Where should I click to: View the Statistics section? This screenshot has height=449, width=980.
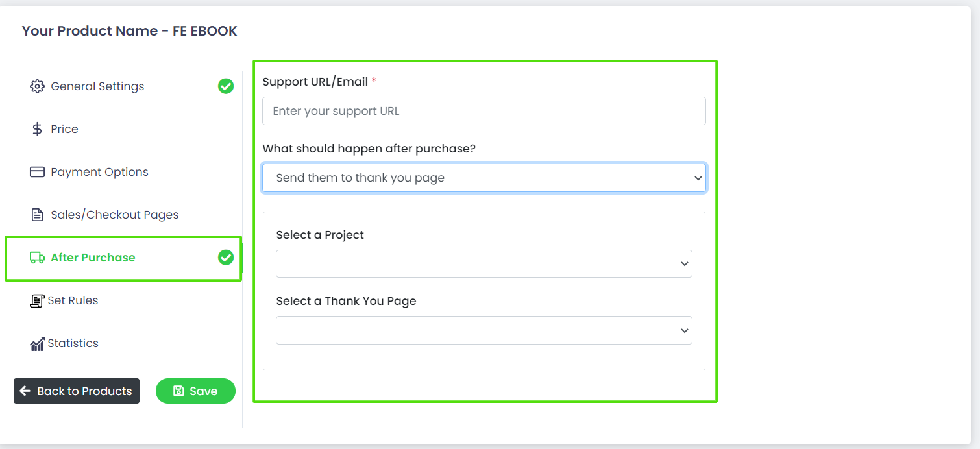[x=73, y=343]
